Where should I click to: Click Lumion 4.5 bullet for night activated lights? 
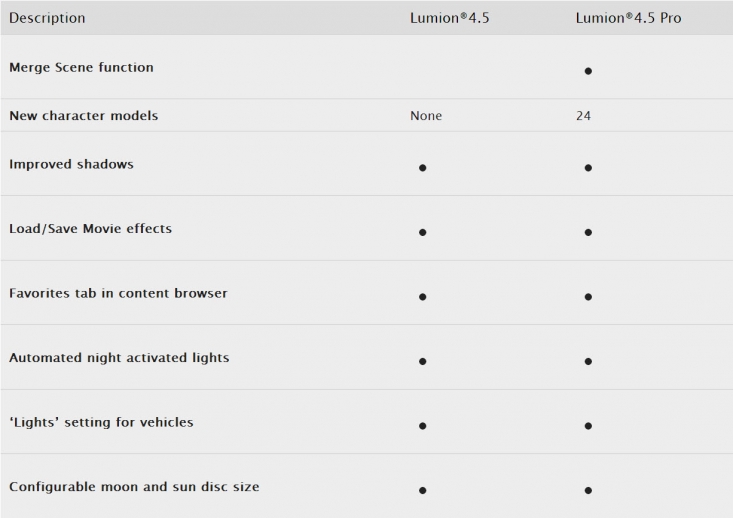pyautogui.click(x=423, y=361)
